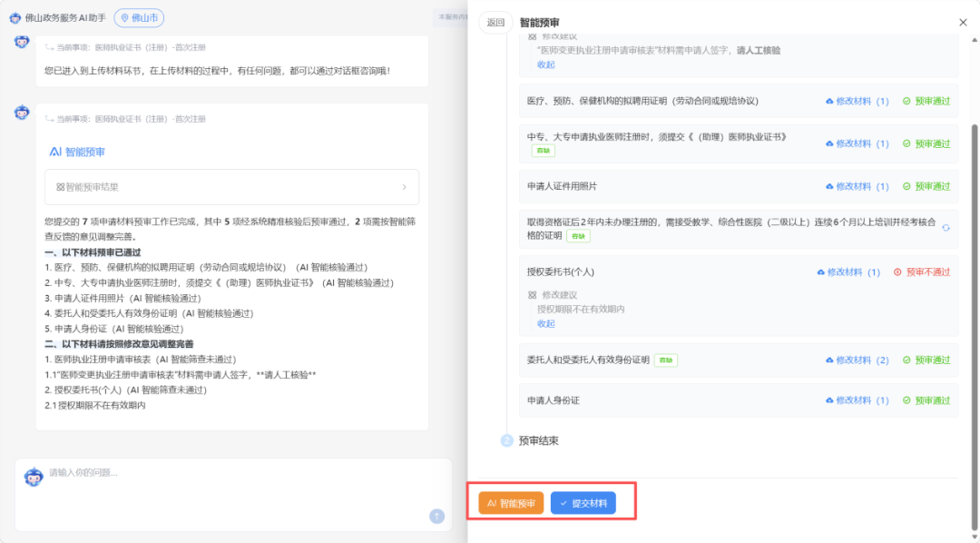Click the location pin icon in 佛山市
Viewport: 980px width, 543px height.
pyautogui.click(x=124, y=18)
